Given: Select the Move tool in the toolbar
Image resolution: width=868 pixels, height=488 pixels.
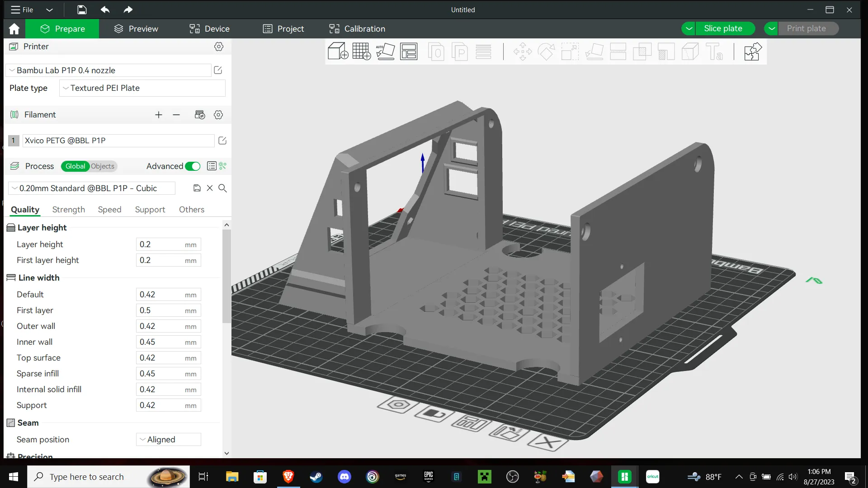Looking at the screenshot, I should [523, 52].
